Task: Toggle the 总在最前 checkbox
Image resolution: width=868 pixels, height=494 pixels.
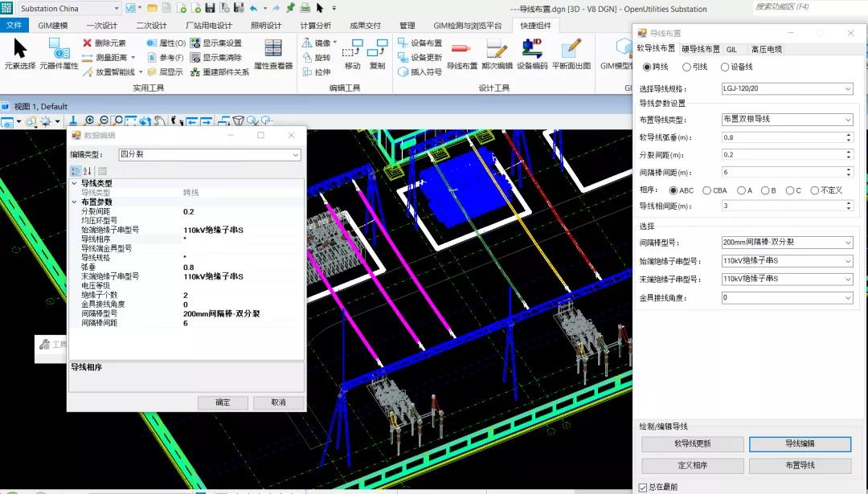Action: pyautogui.click(x=643, y=488)
